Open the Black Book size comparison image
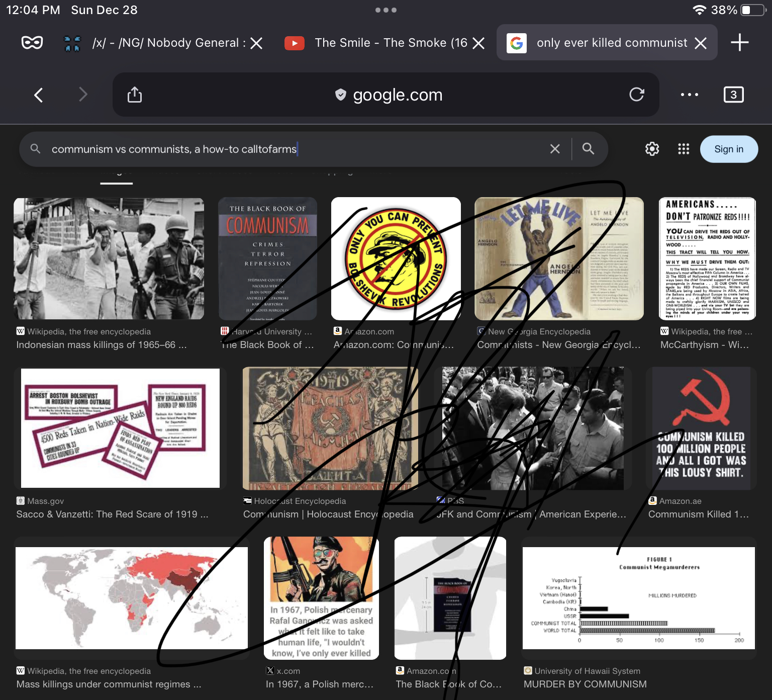Screen dimensions: 772x700 coord(450,598)
